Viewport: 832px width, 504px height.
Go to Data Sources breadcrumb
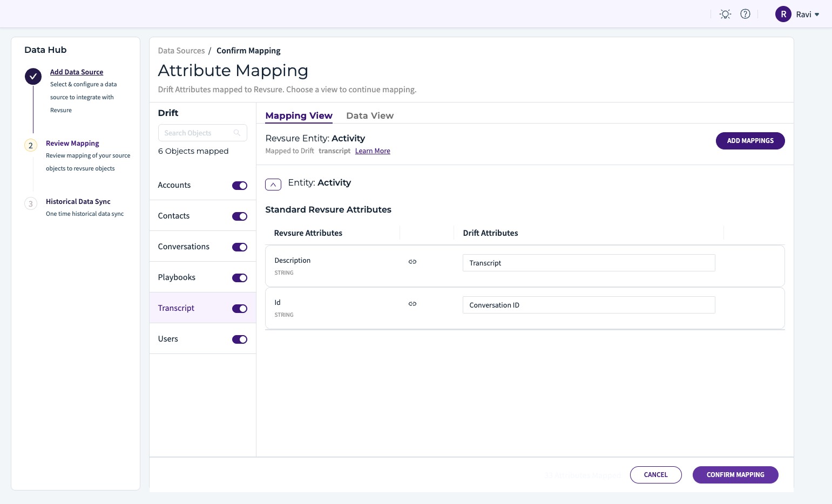tap(181, 51)
